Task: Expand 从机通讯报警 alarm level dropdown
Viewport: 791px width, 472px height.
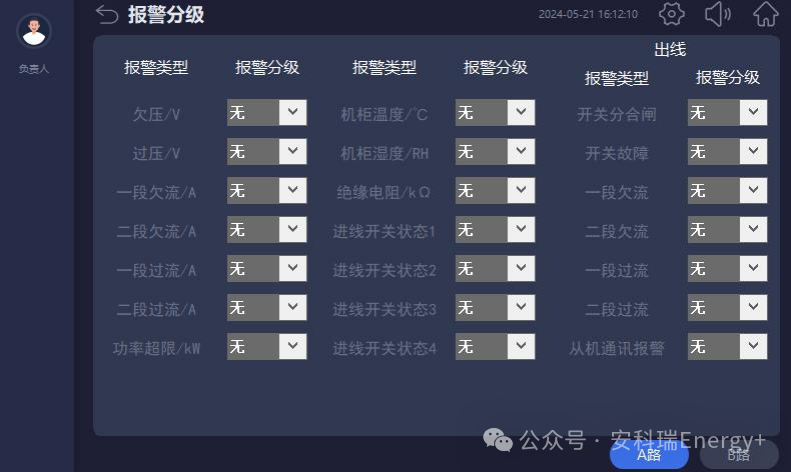Action: point(727,346)
